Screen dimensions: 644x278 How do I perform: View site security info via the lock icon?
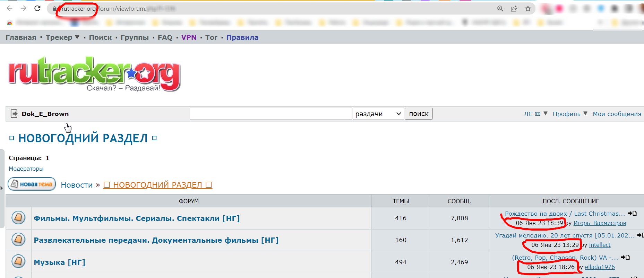54,9
